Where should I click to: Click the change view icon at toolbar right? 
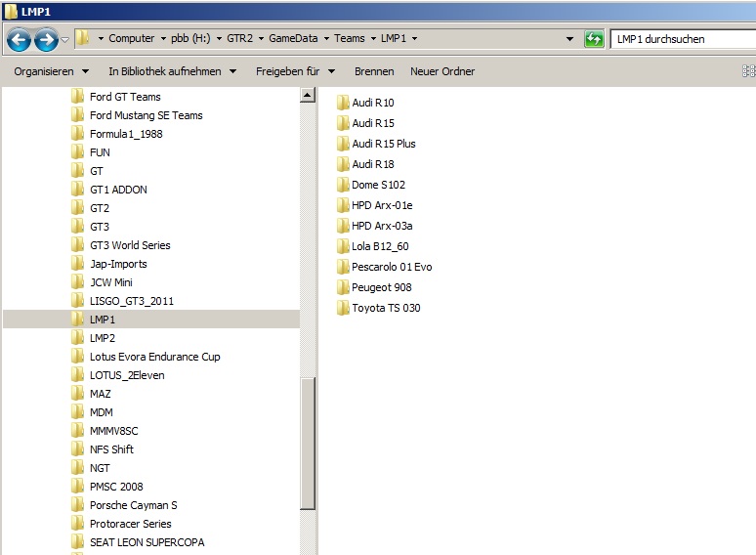tap(748, 71)
